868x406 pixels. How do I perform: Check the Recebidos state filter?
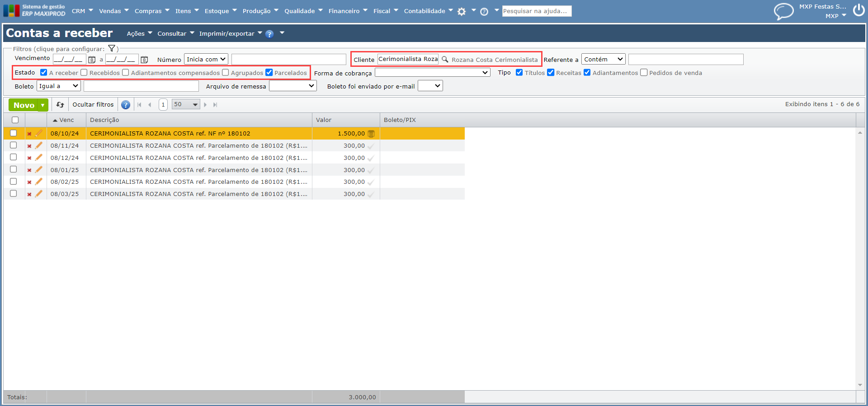coord(84,72)
